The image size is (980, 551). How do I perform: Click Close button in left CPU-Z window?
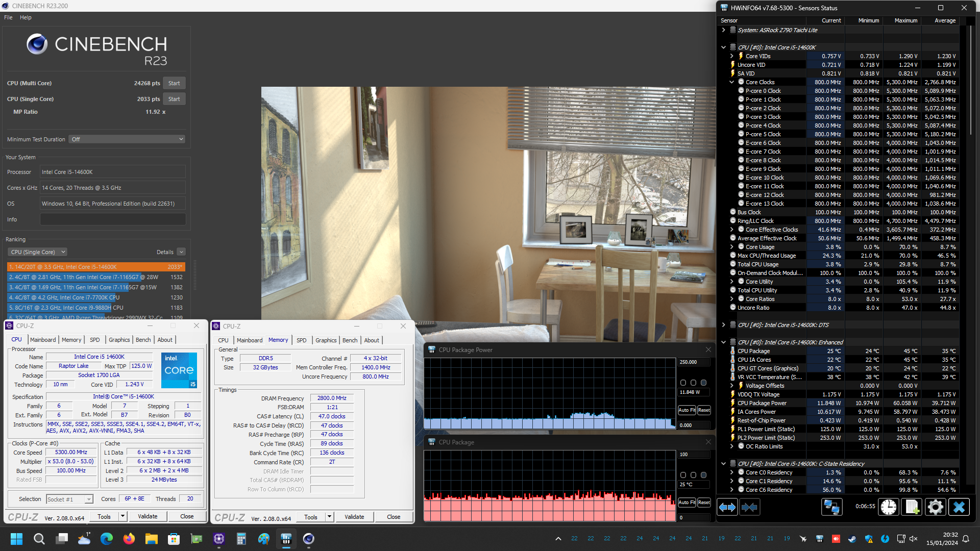click(187, 516)
